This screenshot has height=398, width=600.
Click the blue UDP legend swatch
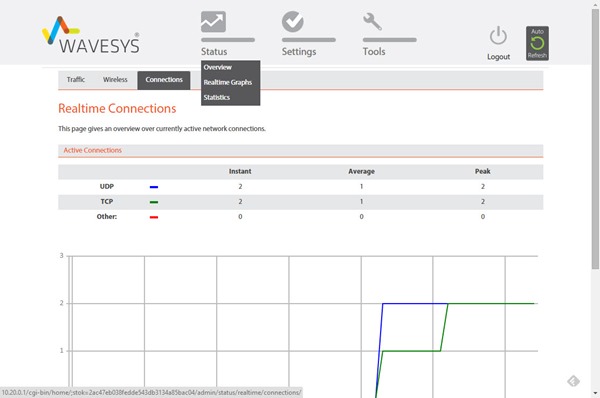154,187
